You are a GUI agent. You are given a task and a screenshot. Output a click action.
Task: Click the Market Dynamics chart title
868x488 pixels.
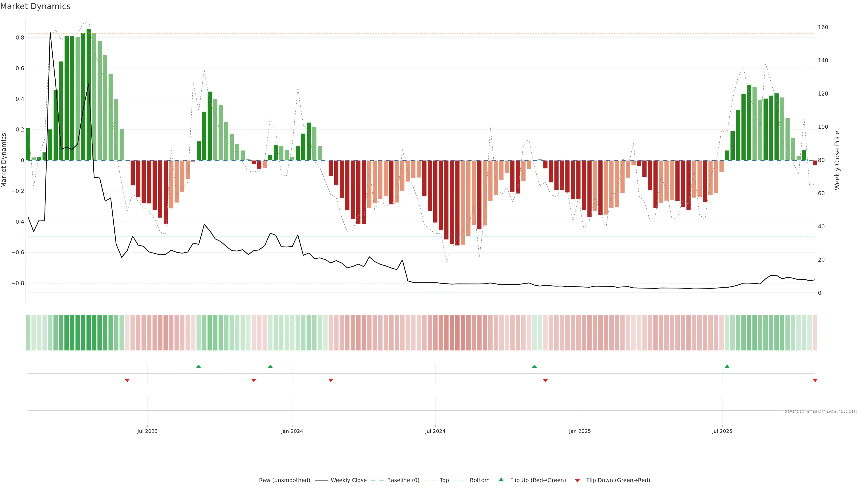tap(35, 6)
